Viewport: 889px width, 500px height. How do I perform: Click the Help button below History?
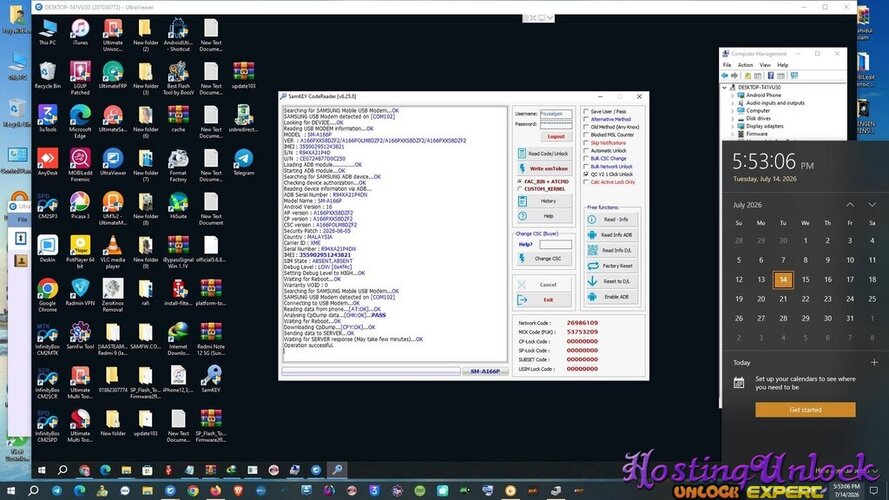[x=543, y=216]
